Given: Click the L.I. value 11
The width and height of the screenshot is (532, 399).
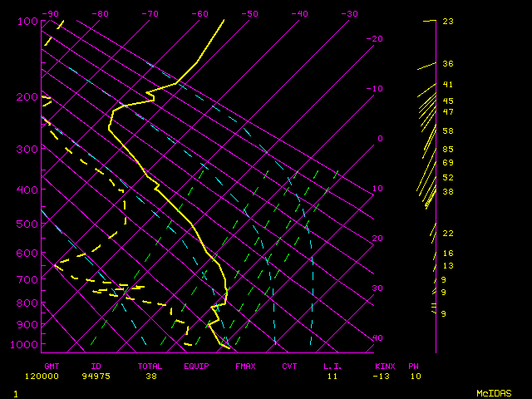Looking at the screenshot, I should [331, 376].
